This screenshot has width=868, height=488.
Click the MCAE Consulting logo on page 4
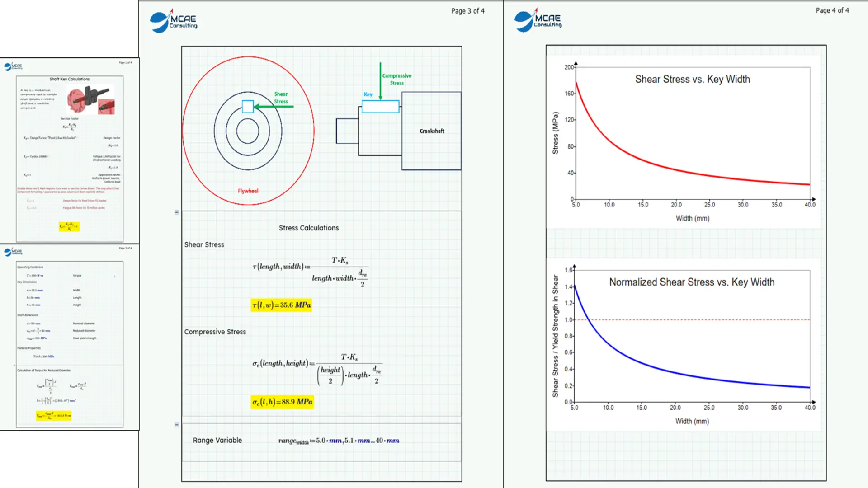click(539, 20)
